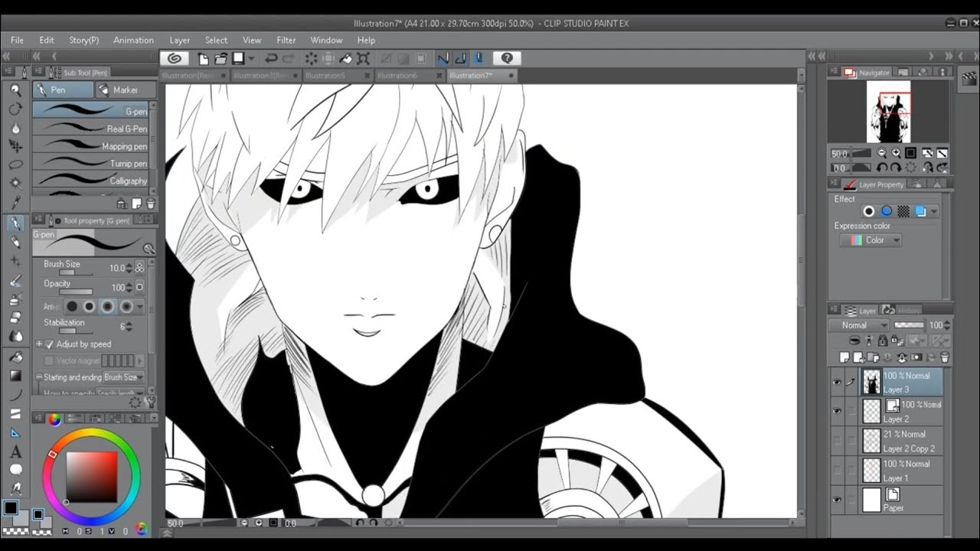980x551 pixels.
Task: Click the Brush Size stepper arrows
Action: click(x=129, y=268)
